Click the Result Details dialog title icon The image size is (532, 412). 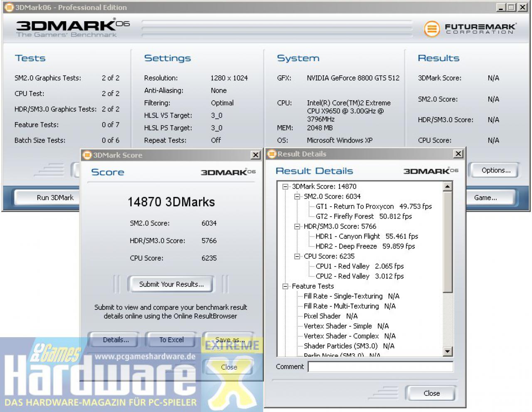tap(272, 154)
